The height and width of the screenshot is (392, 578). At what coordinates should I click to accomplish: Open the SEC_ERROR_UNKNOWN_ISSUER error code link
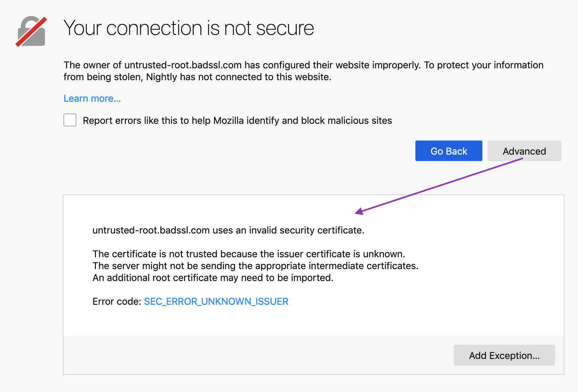[x=216, y=302]
